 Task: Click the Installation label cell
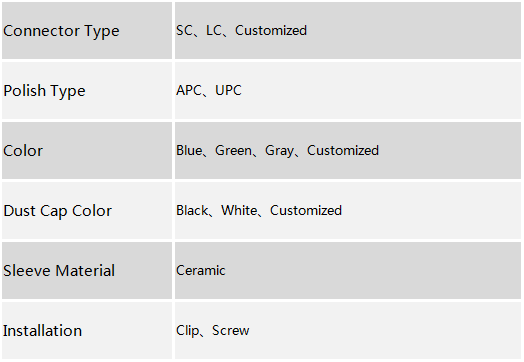[x=87, y=331]
